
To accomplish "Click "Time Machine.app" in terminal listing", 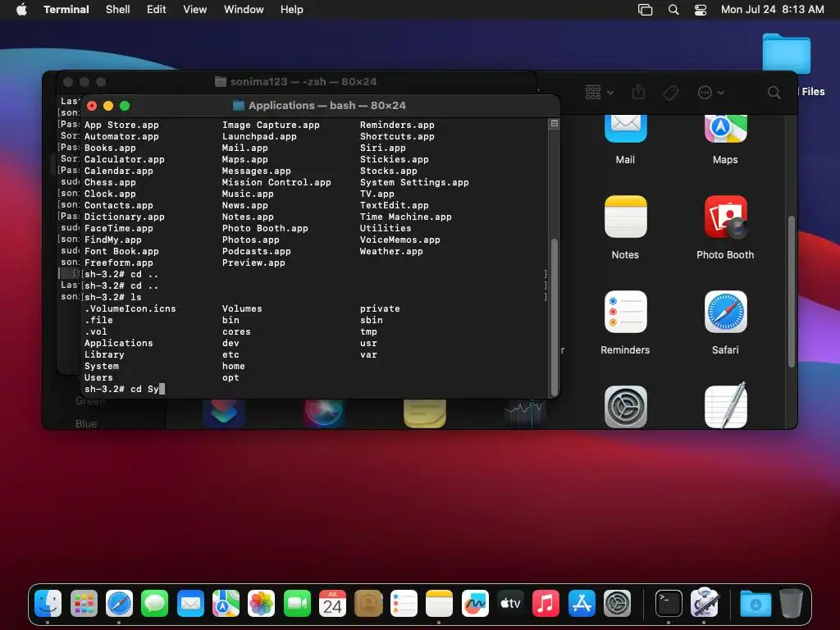I will tap(405, 217).
